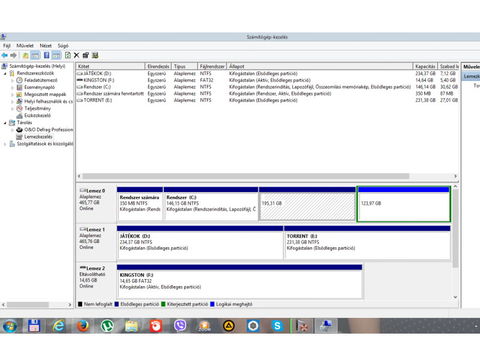Collapse the Tárolás tree branch
This screenshot has height=360, width=480.
click(x=5, y=123)
